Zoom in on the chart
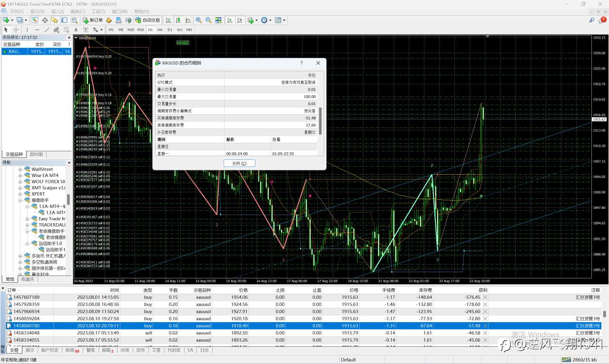 click(198, 20)
